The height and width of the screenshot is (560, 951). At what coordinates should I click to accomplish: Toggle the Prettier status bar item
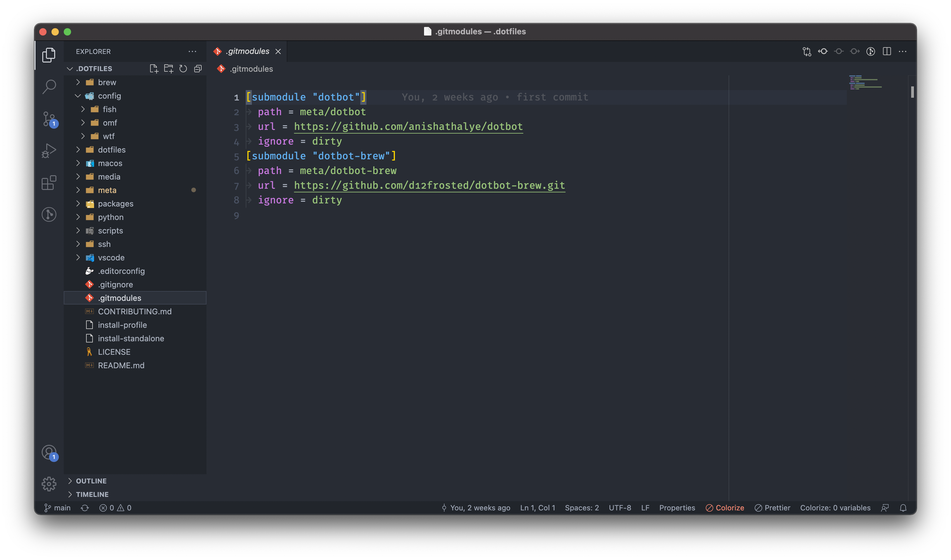point(772,508)
